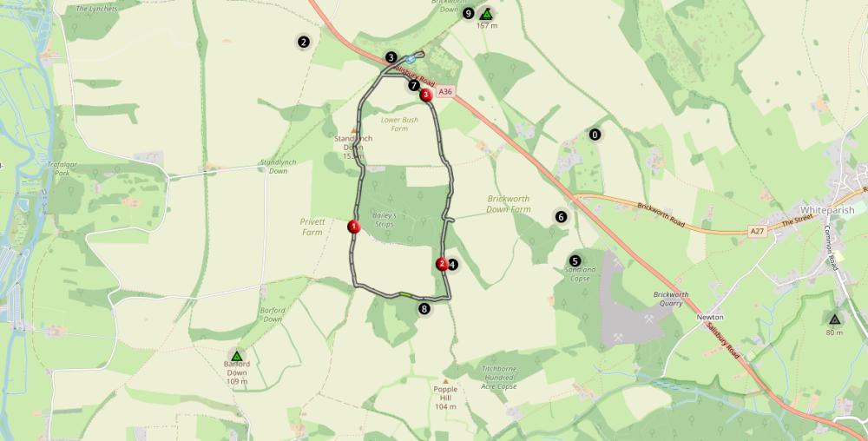Select black waypoint marker number 6
This screenshot has width=868, height=441.
point(561,217)
